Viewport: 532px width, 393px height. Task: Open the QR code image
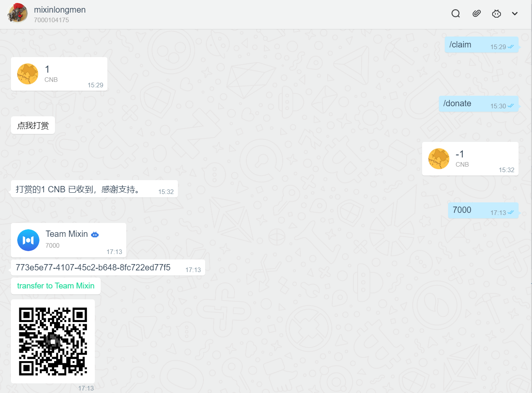pos(53,341)
